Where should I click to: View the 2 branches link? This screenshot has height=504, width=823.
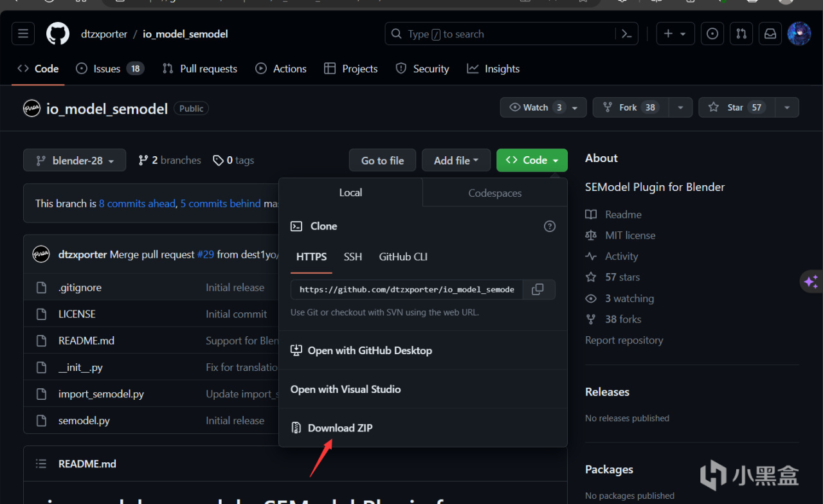[x=170, y=161]
